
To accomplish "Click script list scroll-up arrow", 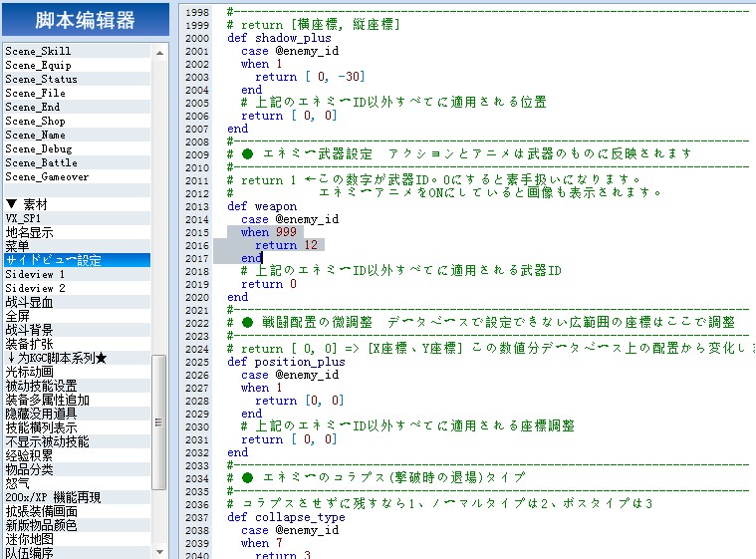I will (x=159, y=53).
